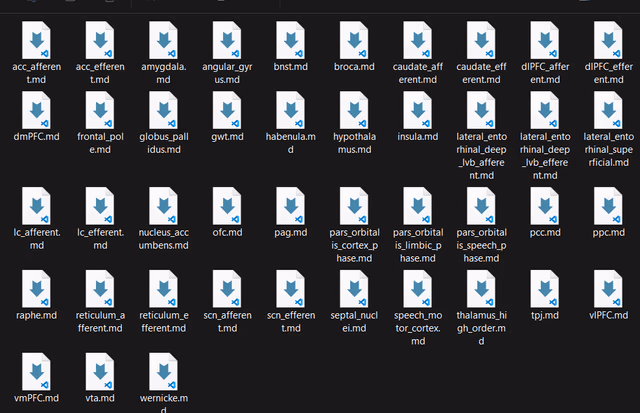The height and width of the screenshot is (413, 640).
Task: Select the dlPFC_afferent.md file icon
Action: pos(545,40)
